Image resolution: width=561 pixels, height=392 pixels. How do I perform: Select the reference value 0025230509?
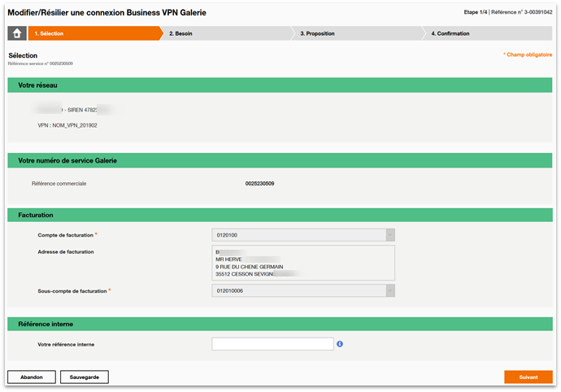click(259, 183)
